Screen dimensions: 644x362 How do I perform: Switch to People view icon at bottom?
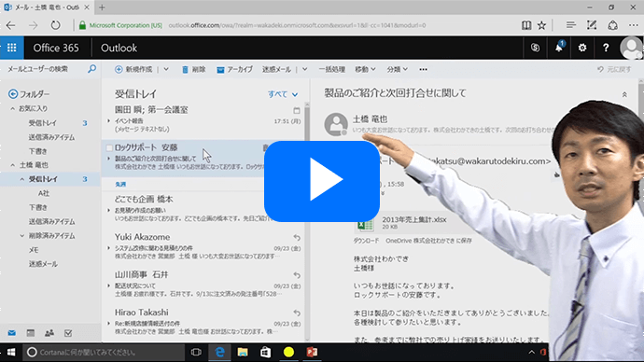click(49, 333)
